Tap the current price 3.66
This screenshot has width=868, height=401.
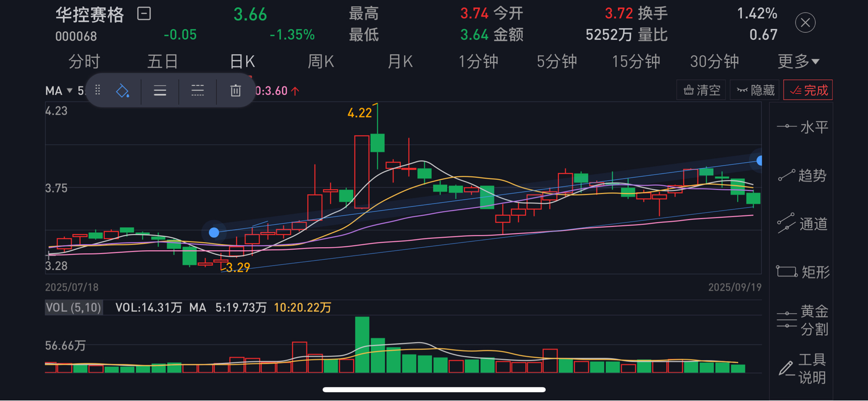[x=250, y=15]
